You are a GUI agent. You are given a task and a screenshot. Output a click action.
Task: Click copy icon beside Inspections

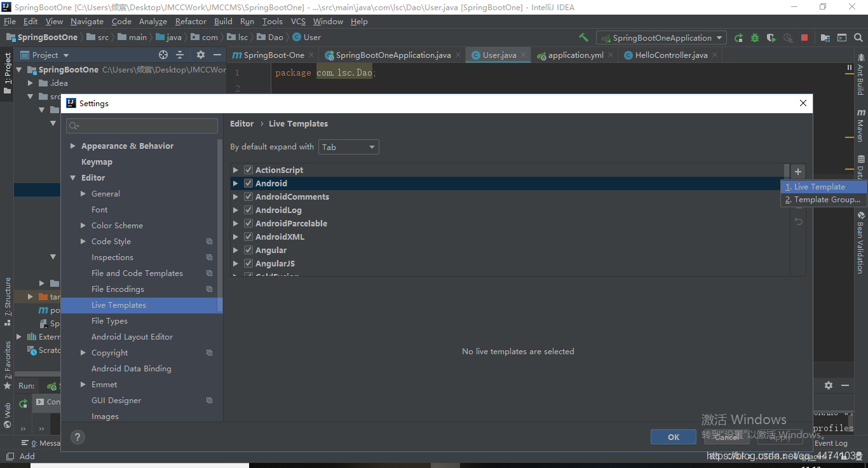coord(209,258)
